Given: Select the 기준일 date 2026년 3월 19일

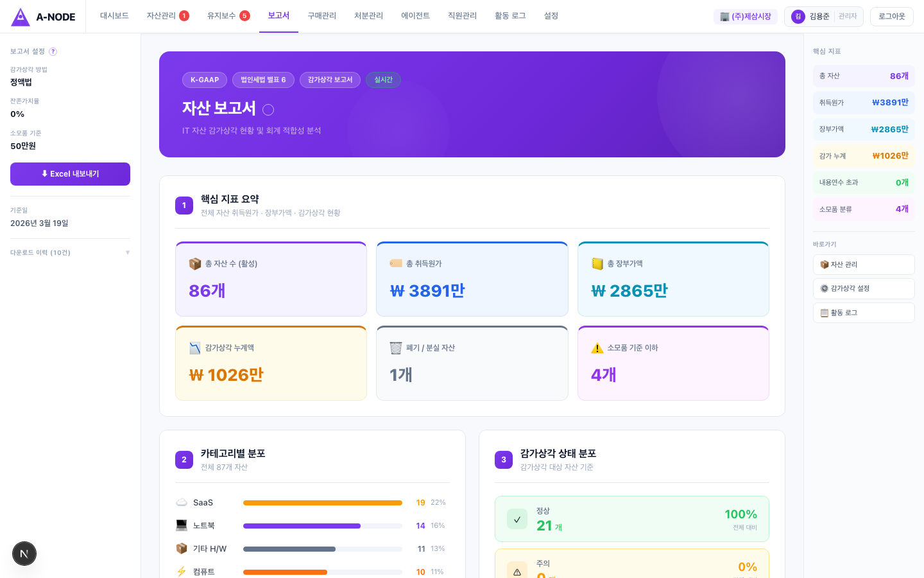Looking at the screenshot, I should point(40,223).
